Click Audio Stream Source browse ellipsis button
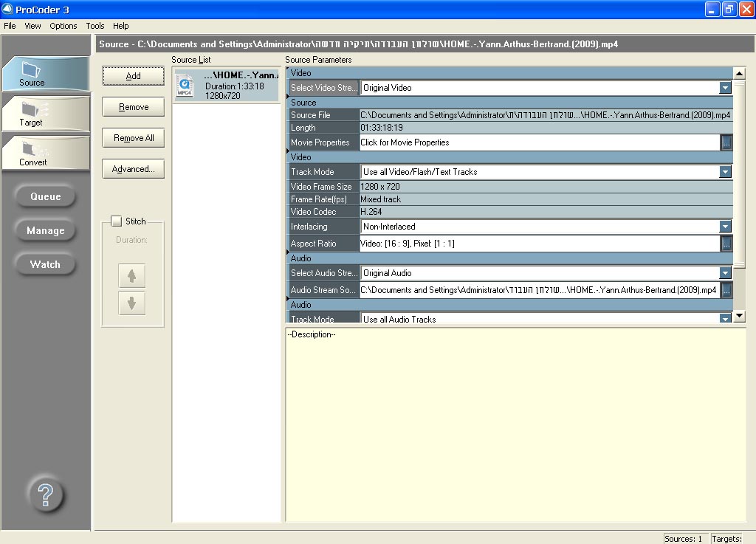 tap(726, 290)
